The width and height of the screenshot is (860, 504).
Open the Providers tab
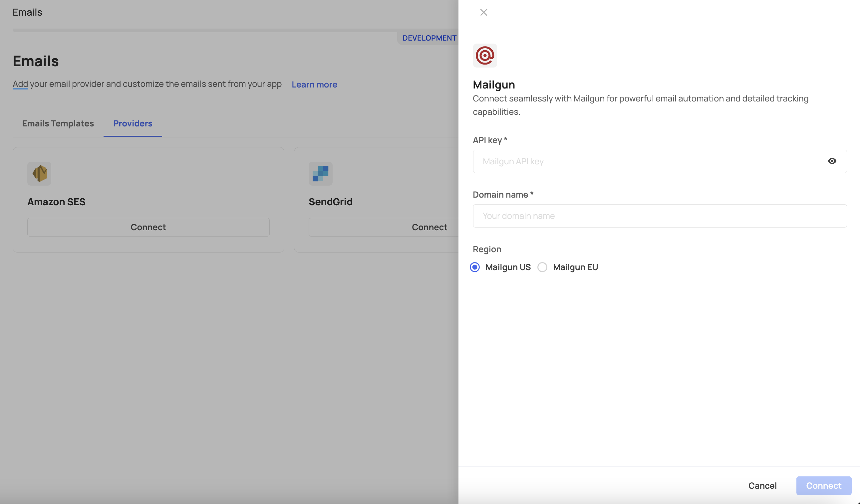pyautogui.click(x=133, y=123)
